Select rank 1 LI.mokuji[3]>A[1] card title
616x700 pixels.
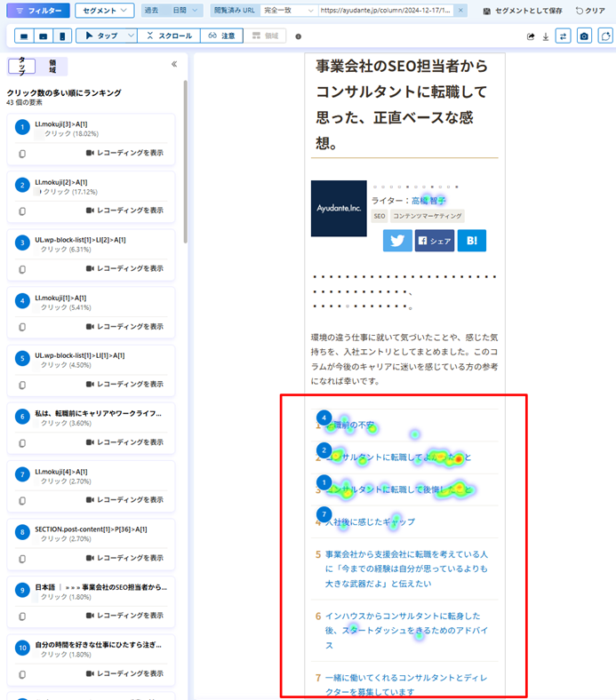61,124
